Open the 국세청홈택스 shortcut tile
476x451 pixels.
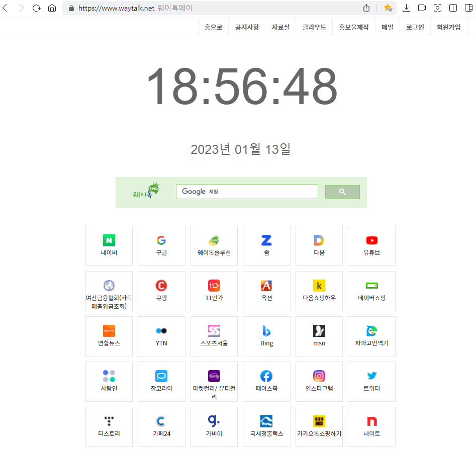point(266,427)
